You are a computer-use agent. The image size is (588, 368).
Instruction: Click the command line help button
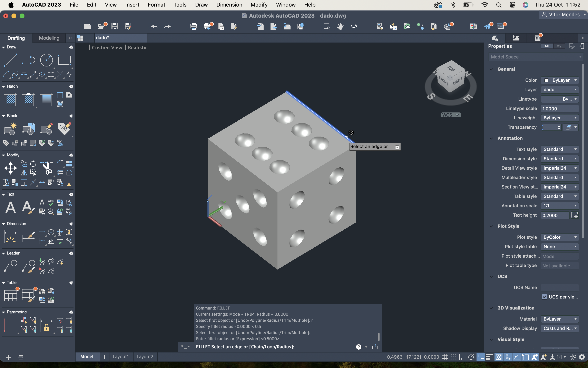point(359,347)
